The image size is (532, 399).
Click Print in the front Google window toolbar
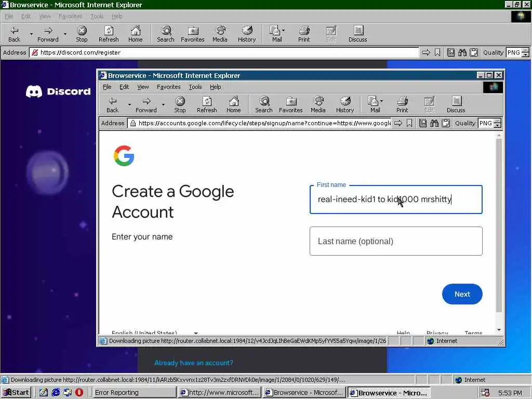point(402,104)
